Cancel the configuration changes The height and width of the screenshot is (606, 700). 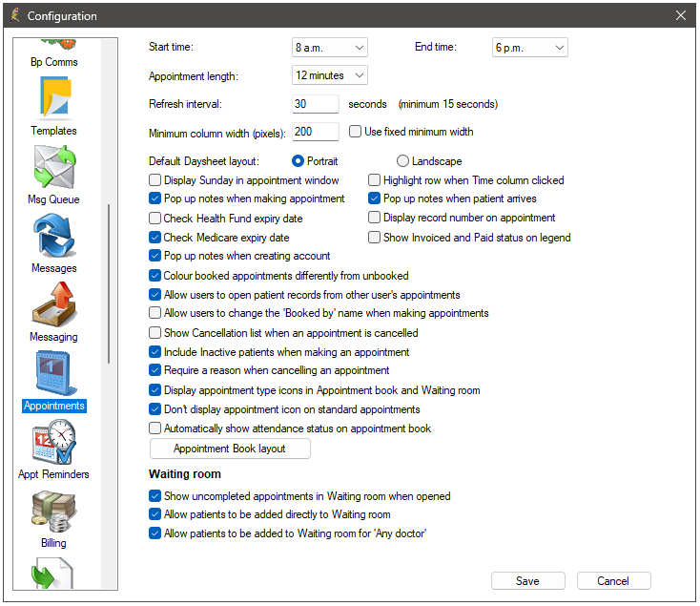point(613,580)
